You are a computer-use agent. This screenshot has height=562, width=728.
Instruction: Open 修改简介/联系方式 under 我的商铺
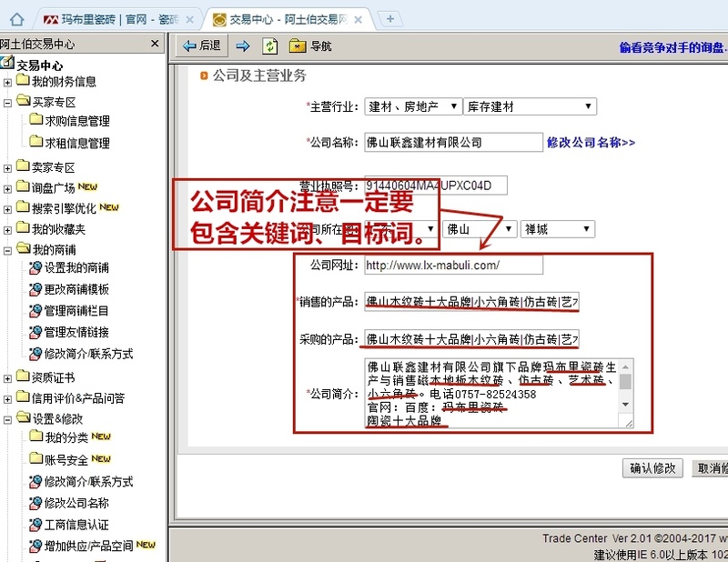tap(88, 354)
